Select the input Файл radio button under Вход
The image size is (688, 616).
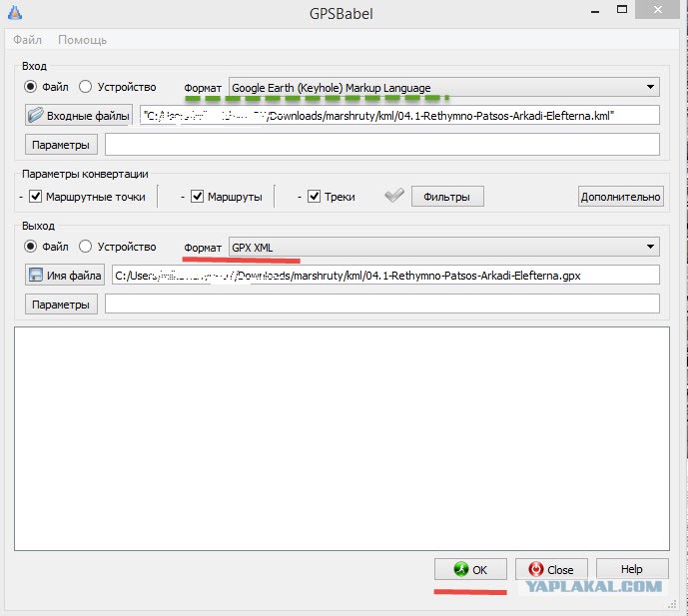point(30,87)
